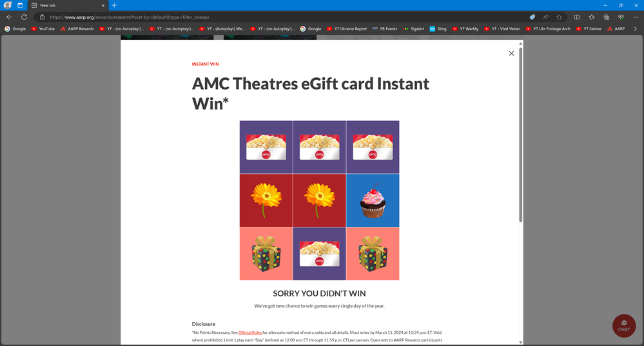Click the address bar URL field

pos(288,17)
